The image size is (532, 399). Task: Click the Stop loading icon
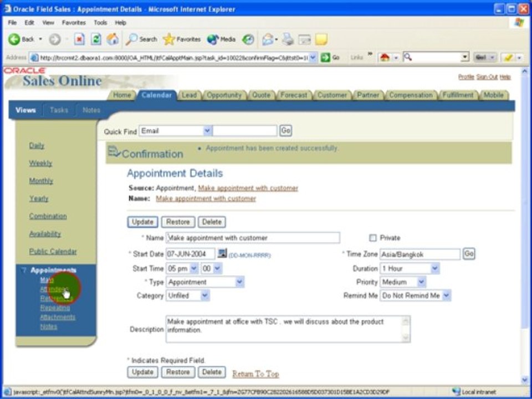click(x=79, y=39)
